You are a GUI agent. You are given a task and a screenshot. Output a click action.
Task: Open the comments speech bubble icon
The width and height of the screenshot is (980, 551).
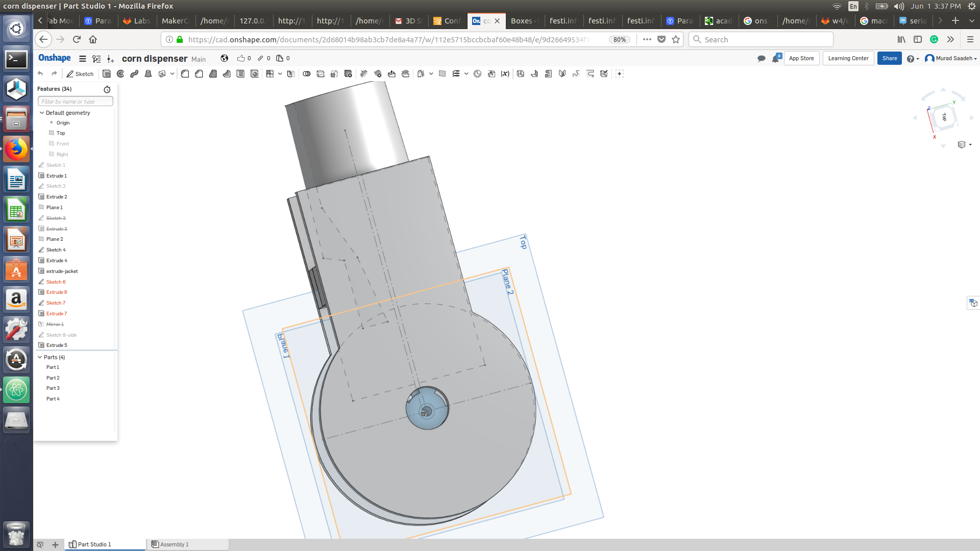click(761, 59)
